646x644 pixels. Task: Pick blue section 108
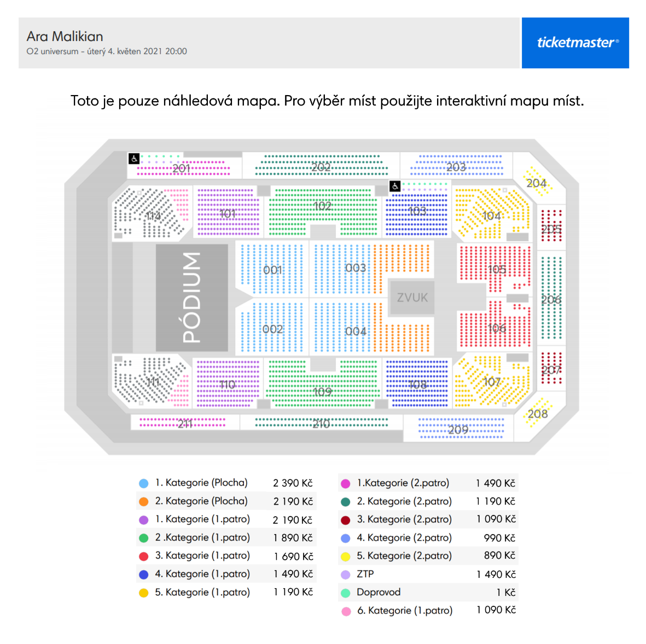point(417,384)
